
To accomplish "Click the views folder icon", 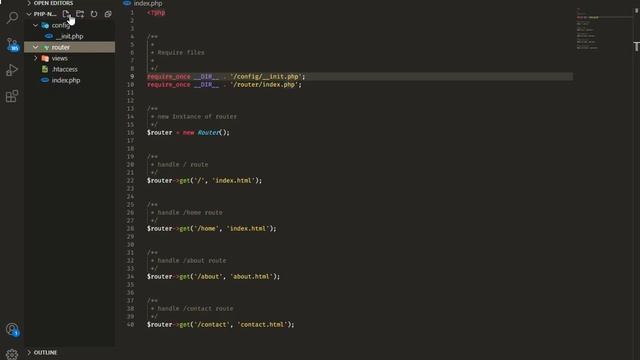I will [45, 58].
